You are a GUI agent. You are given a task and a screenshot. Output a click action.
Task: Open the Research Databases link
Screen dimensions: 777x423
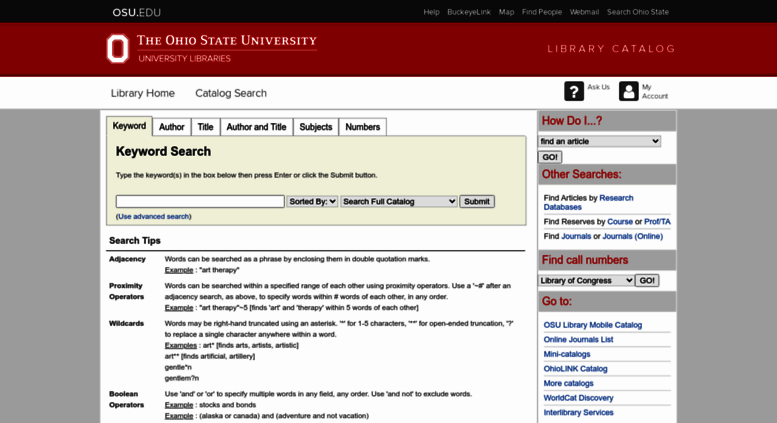(x=588, y=203)
